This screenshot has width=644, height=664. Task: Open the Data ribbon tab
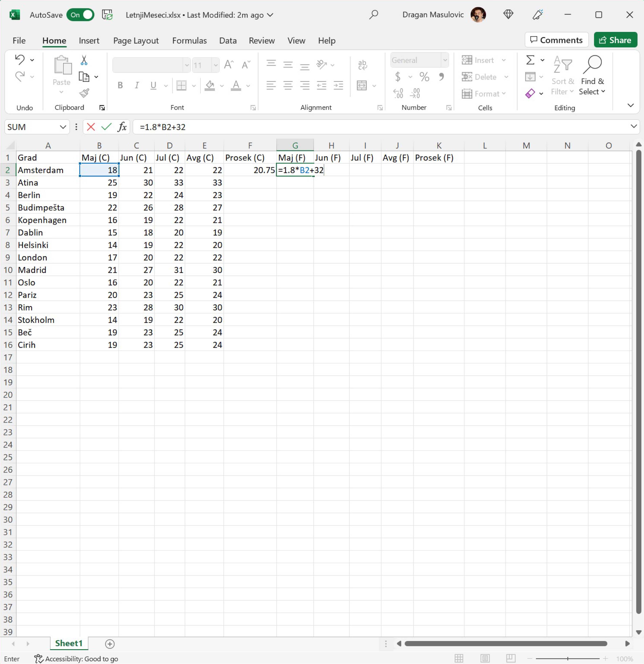click(x=228, y=41)
